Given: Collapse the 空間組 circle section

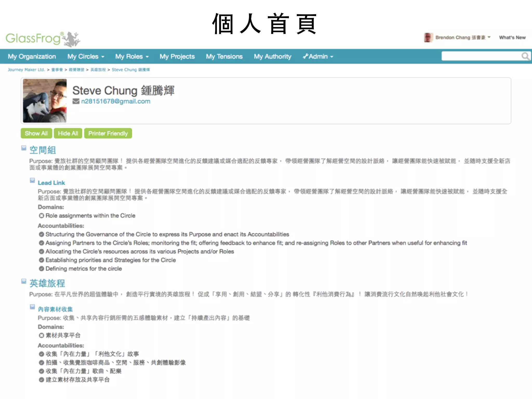Looking at the screenshot, I should click(x=24, y=148).
